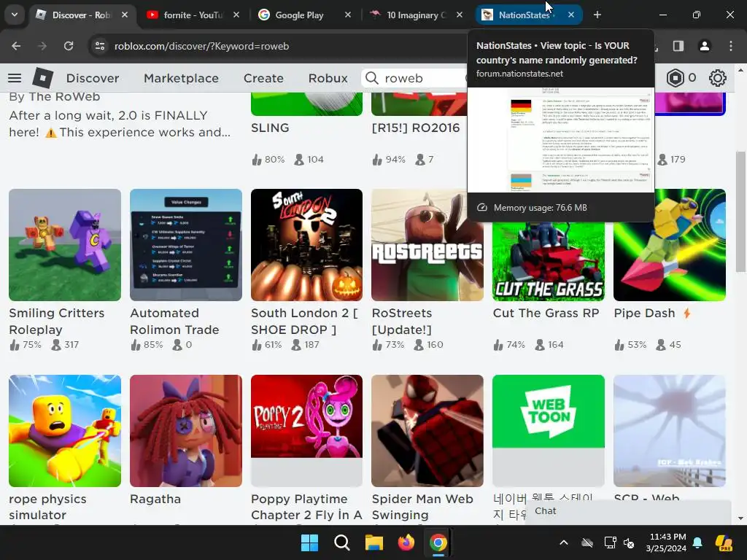Close the fornite - YouTube tab
747x560 pixels.
point(236,15)
